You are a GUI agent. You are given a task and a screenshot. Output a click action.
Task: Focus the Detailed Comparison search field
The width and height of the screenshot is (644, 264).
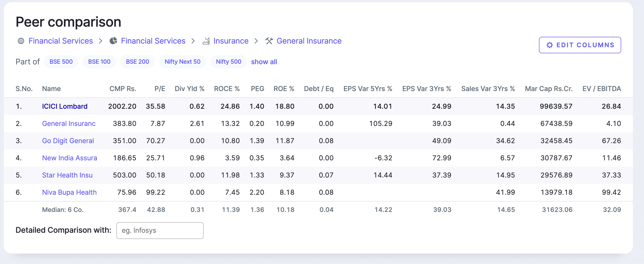click(x=160, y=230)
